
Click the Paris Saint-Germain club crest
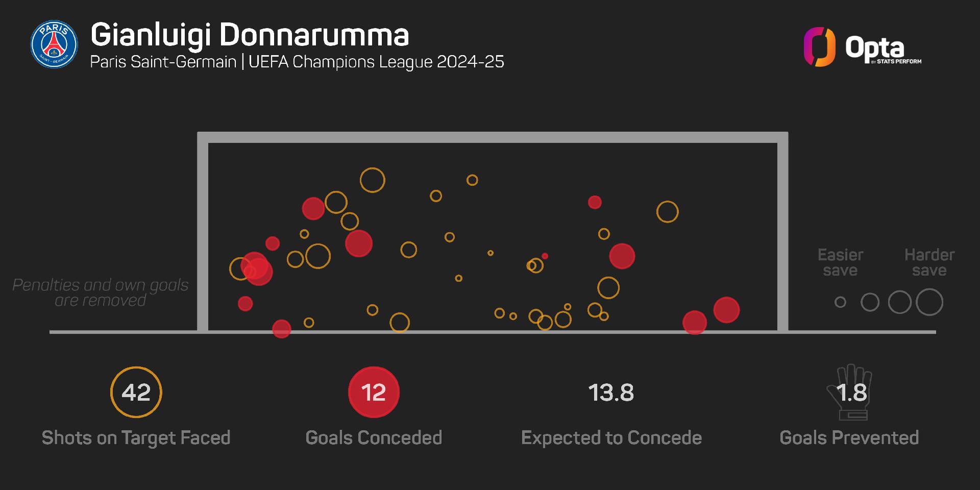click(54, 44)
